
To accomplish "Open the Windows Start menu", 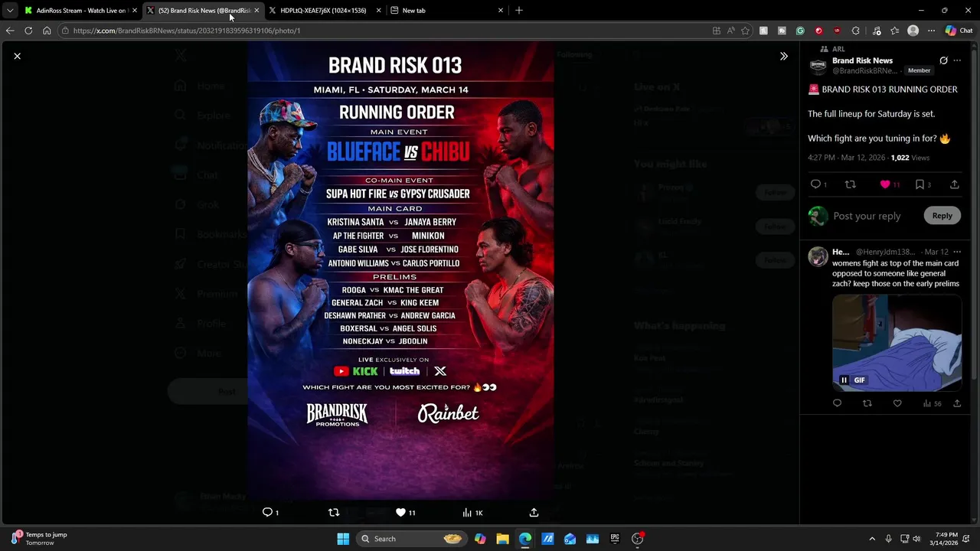I will [x=342, y=539].
